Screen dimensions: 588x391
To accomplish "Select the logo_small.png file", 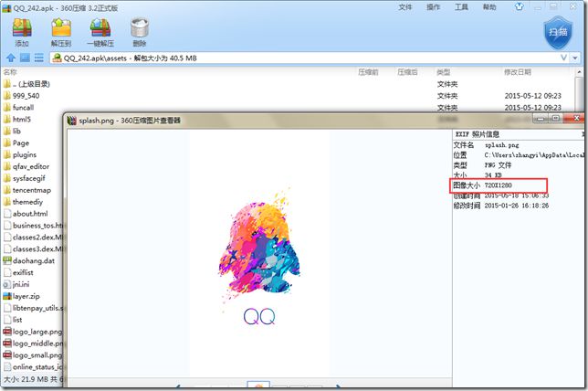I will (33, 355).
